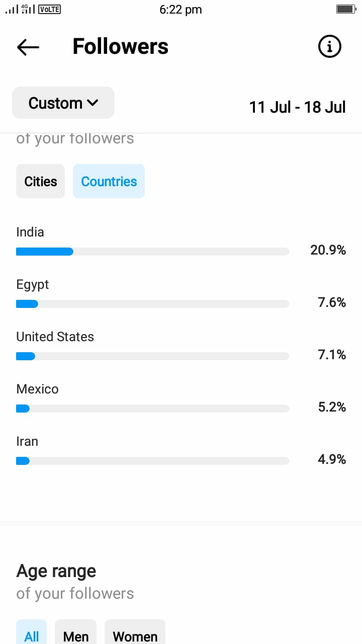
Task: Tap the battery status icon
Action: tap(346, 9)
